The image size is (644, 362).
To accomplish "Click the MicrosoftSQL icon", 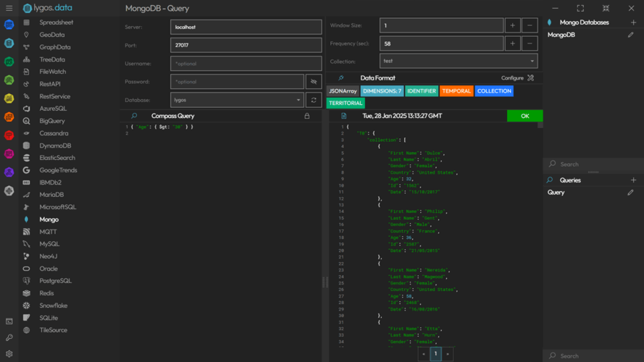I will [26, 207].
